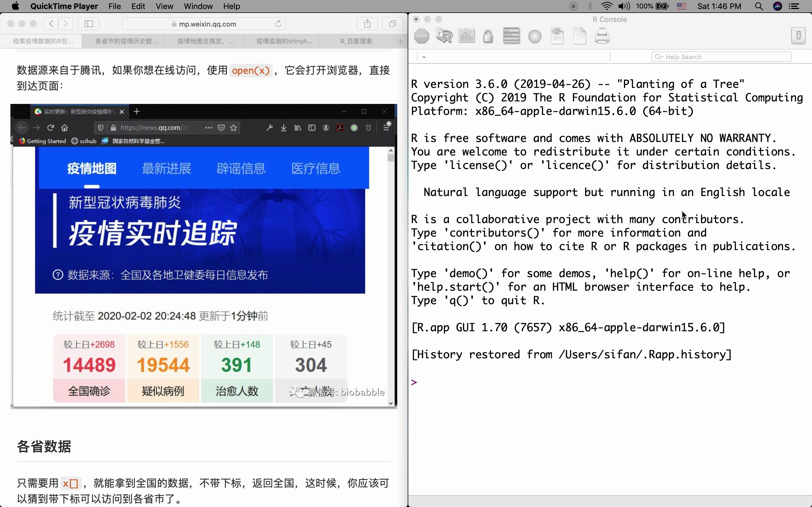Create a new blank document in R Console
This screenshot has height=507, width=812.
pyautogui.click(x=580, y=35)
